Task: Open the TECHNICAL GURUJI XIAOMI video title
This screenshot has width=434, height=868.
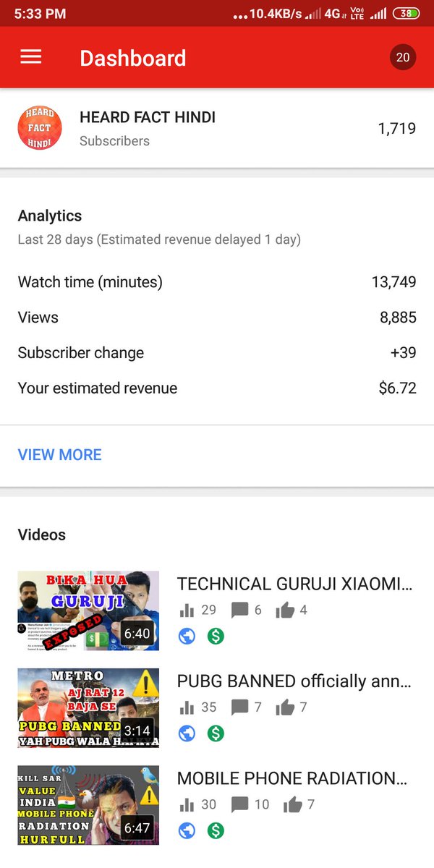Action: pos(295,584)
